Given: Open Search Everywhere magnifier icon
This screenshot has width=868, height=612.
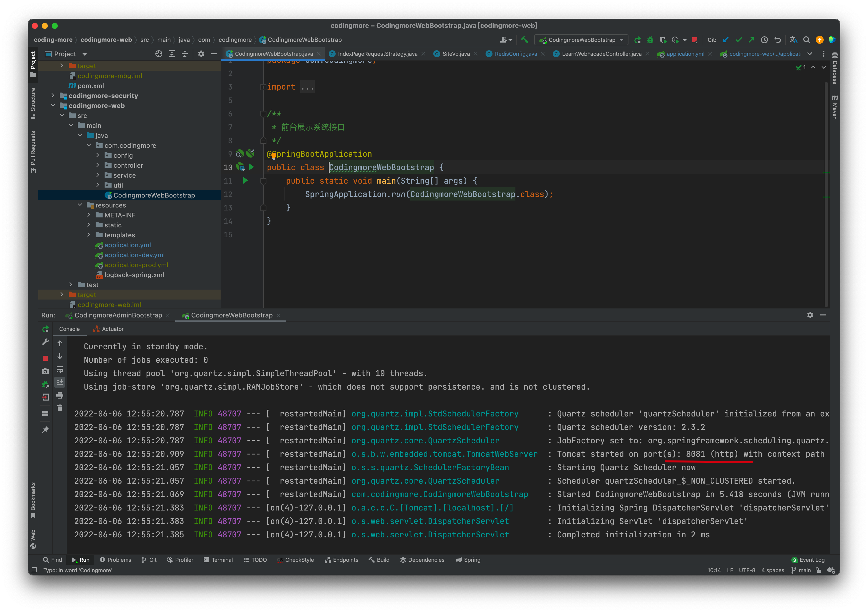Looking at the screenshot, I should pyautogui.click(x=806, y=40).
